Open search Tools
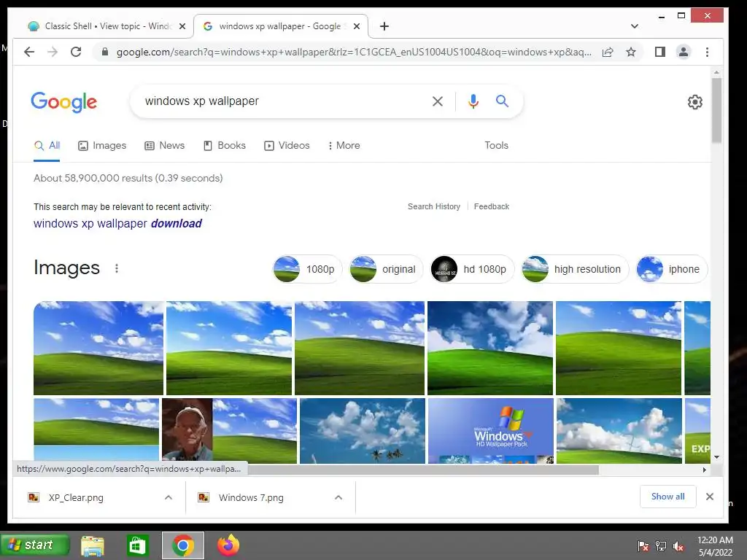The image size is (747, 560). click(x=496, y=146)
